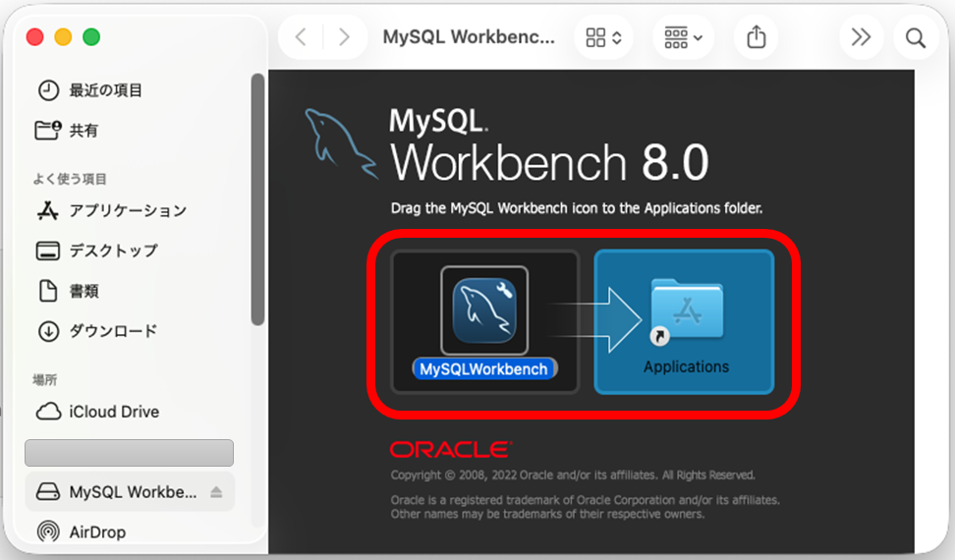The width and height of the screenshot is (955, 560).
Task: Open the アプリケーション folder in sidebar
Action: pyautogui.click(x=127, y=211)
